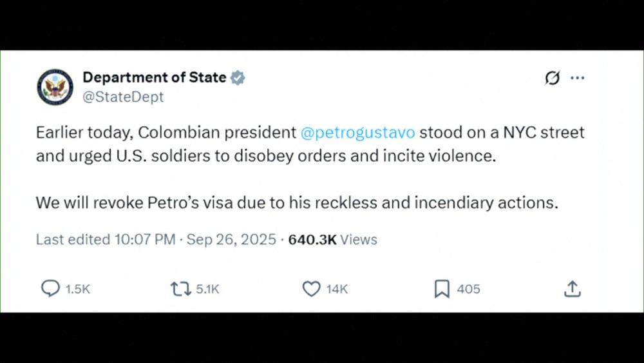Screen dimensions: 644x363
Task: Click the Grok icon beside the more menu
Action: [x=552, y=79]
